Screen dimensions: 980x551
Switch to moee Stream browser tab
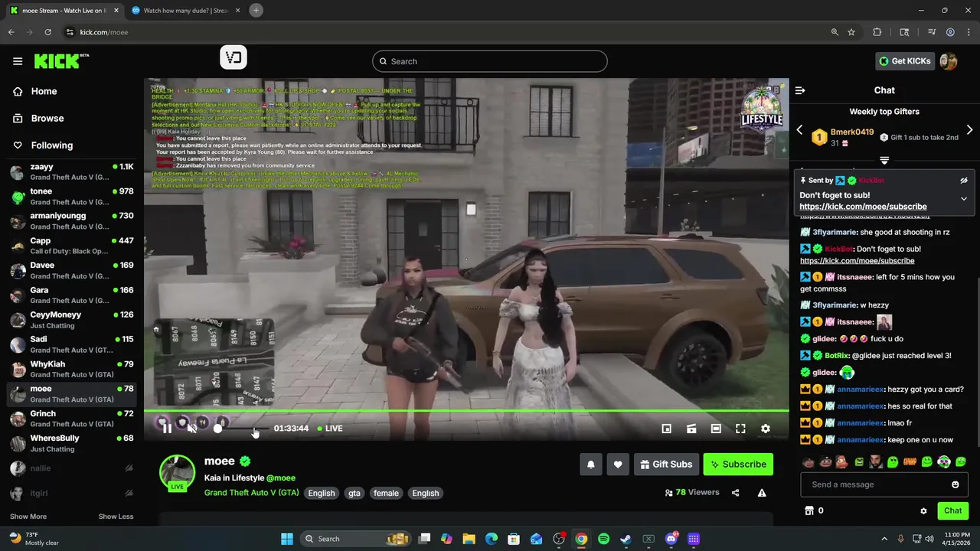(x=63, y=11)
